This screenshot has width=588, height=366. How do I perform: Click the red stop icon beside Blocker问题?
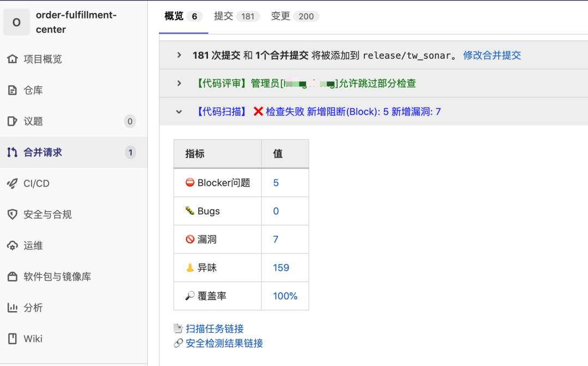[x=190, y=182]
